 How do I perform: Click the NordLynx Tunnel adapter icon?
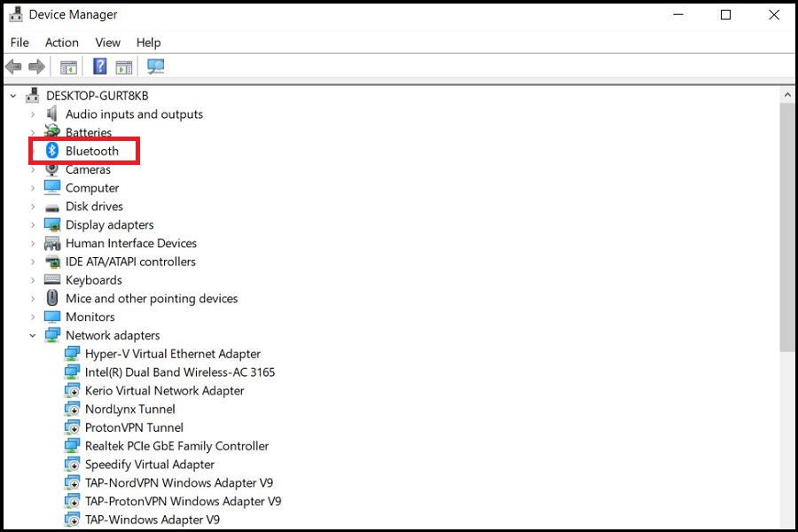[x=72, y=409]
